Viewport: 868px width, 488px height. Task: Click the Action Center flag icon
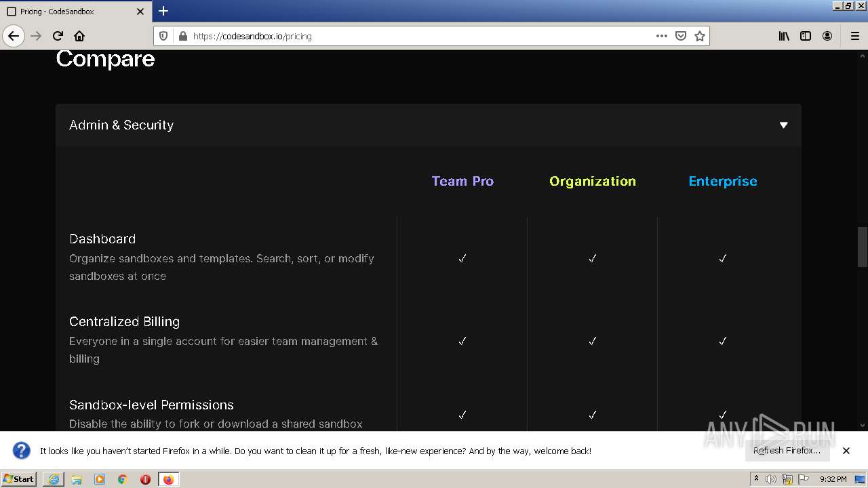pos(804,479)
